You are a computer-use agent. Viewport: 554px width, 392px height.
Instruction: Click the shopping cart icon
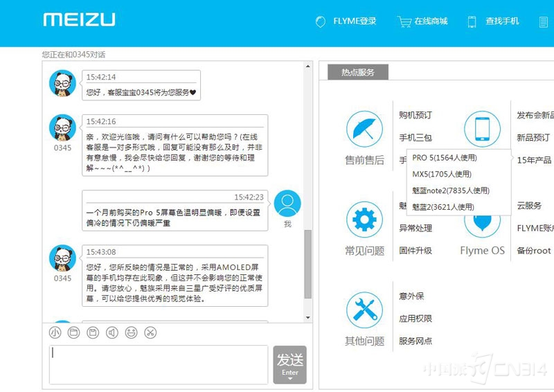(404, 21)
